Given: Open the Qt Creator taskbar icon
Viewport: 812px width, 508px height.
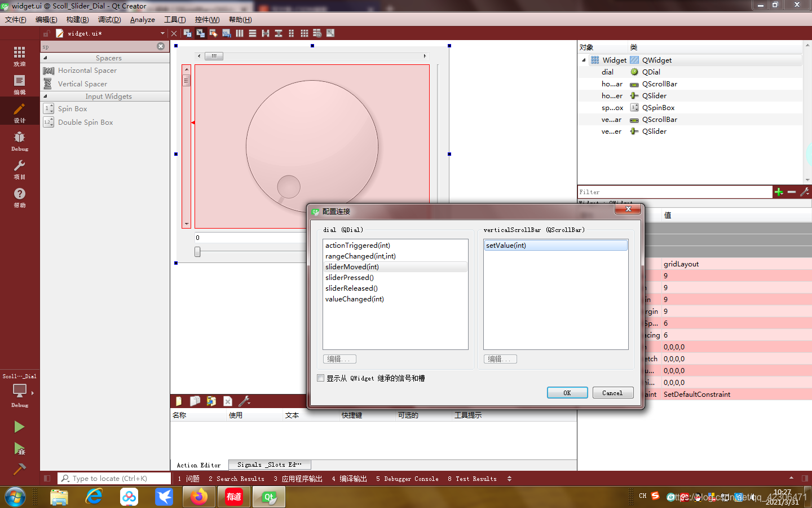Looking at the screenshot, I should click(268, 497).
